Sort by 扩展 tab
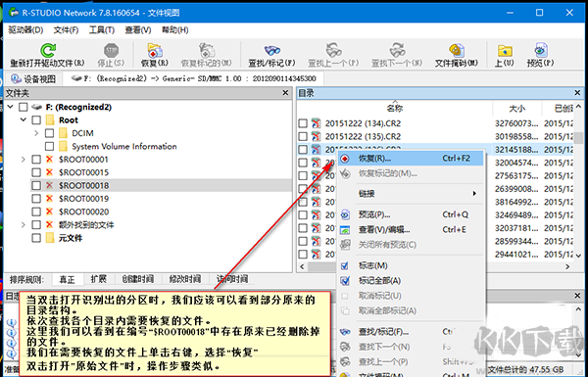This screenshot has width=588, height=377. tap(99, 279)
